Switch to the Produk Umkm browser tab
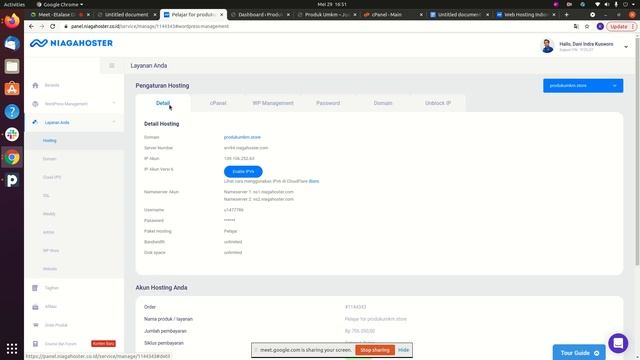 (x=327, y=14)
